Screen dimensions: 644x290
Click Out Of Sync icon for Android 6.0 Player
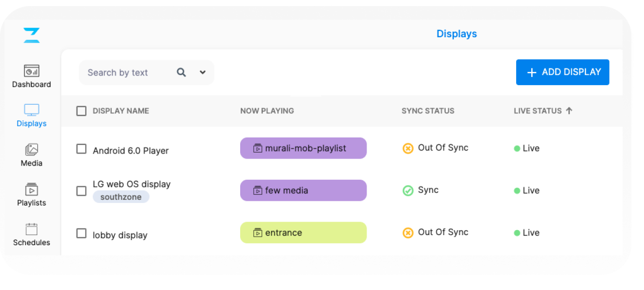click(408, 149)
